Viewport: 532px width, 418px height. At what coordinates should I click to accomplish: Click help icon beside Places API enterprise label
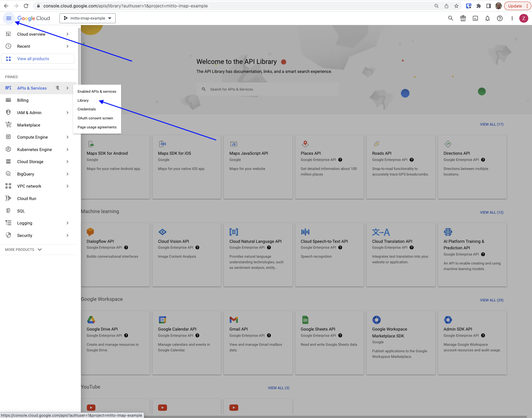coord(340,160)
